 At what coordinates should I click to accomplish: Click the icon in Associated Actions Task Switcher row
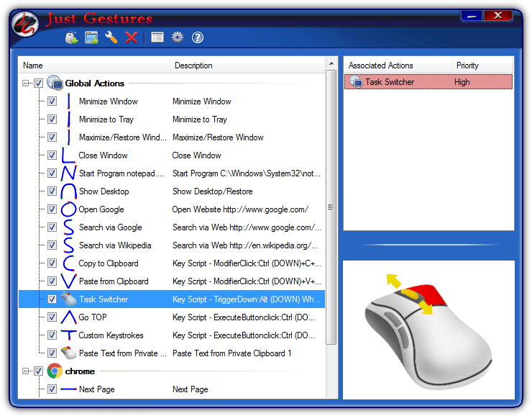click(357, 82)
